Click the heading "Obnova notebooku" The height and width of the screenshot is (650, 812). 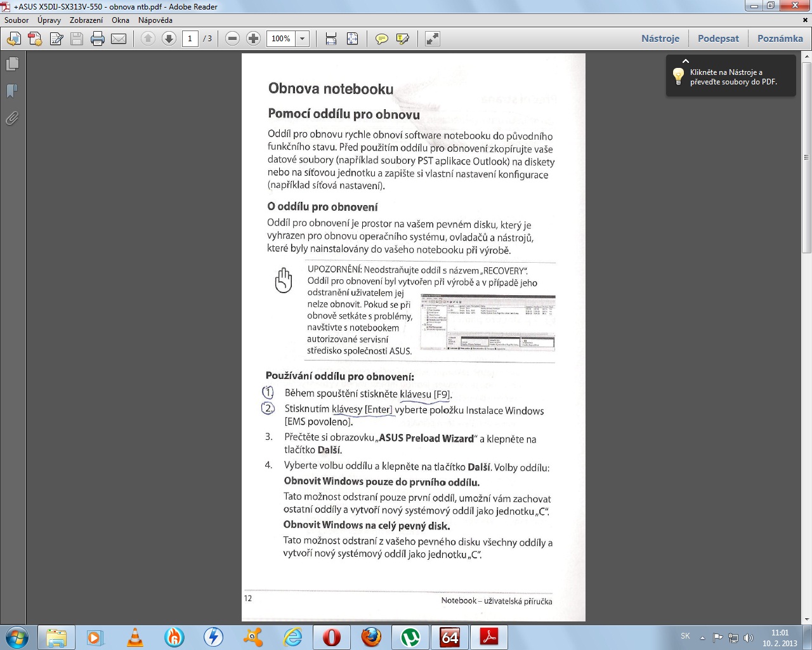331,89
